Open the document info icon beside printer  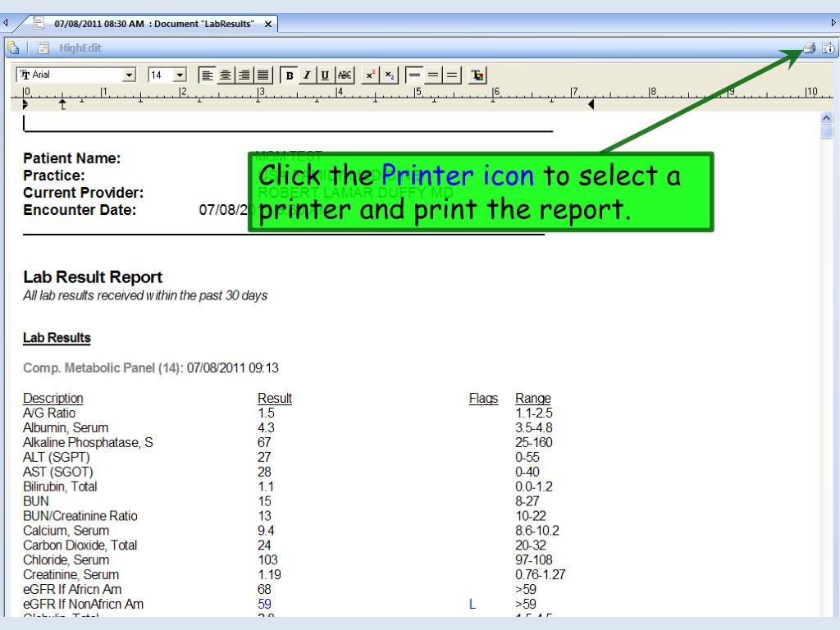click(x=829, y=48)
